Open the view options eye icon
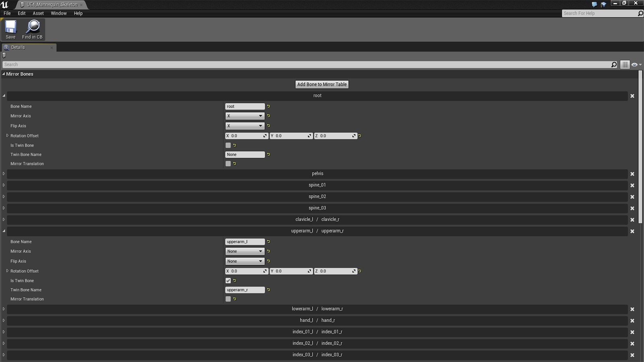 point(635,64)
